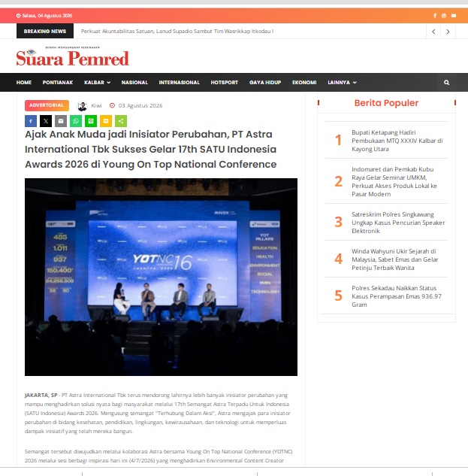
Task: Open popular story about Bupati Ketapang MTQ
Action: point(397,141)
